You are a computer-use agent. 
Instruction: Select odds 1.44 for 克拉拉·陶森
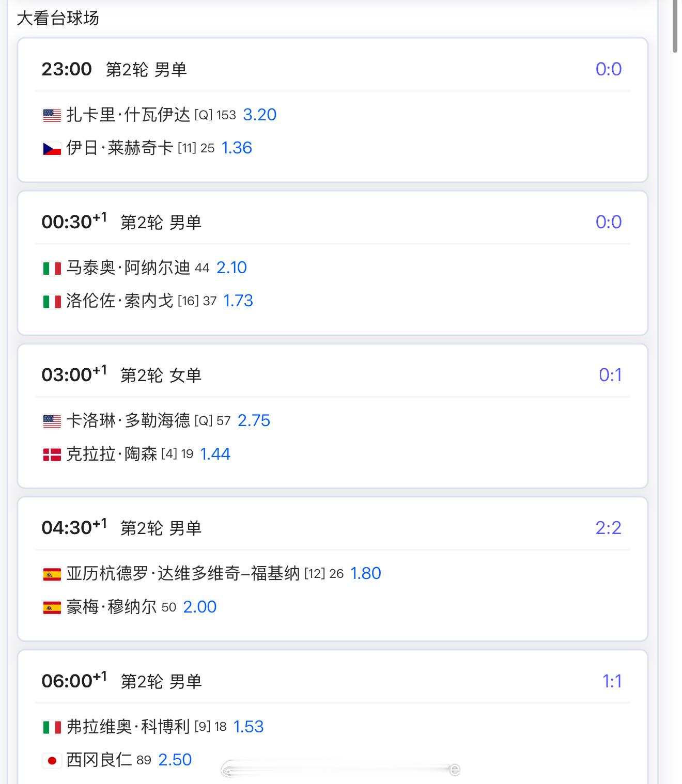click(x=215, y=454)
